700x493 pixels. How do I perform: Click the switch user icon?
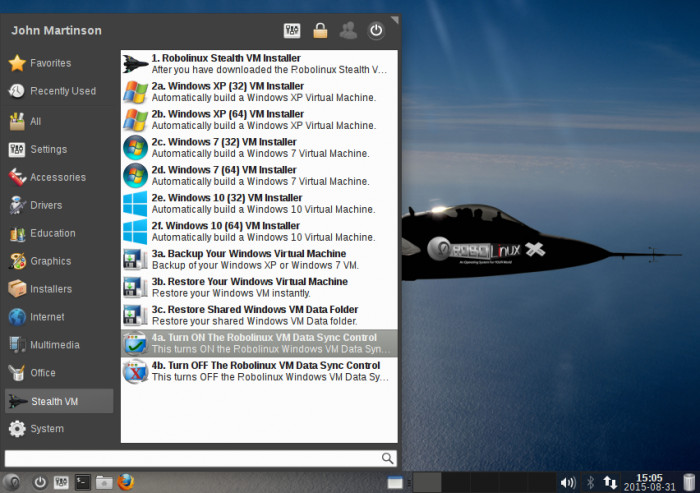pos(348,31)
